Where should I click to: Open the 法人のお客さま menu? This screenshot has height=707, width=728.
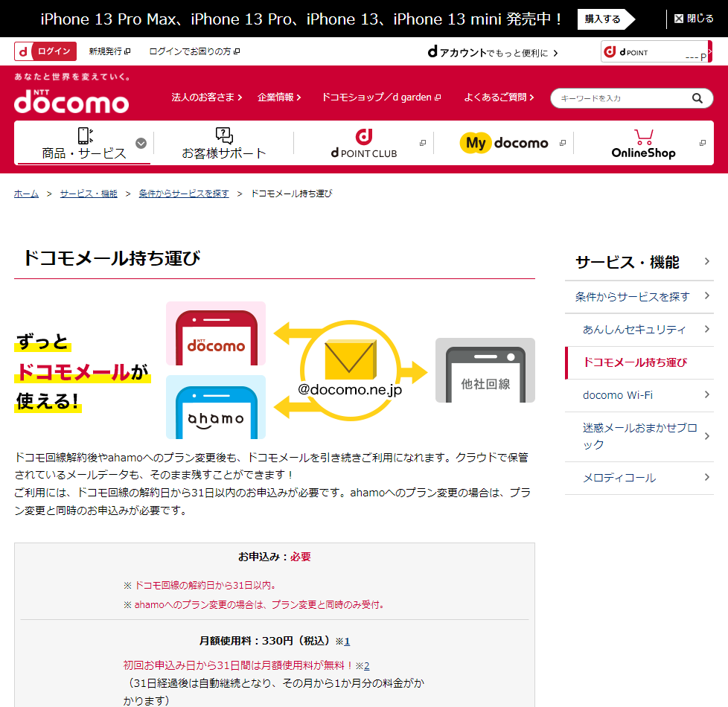coord(207,97)
